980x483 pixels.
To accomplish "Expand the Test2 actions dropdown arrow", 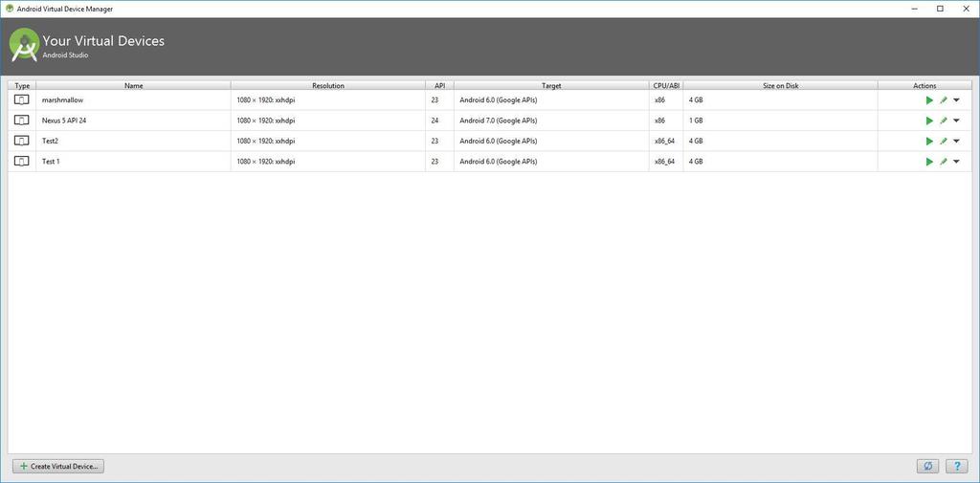I will (x=956, y=142).
